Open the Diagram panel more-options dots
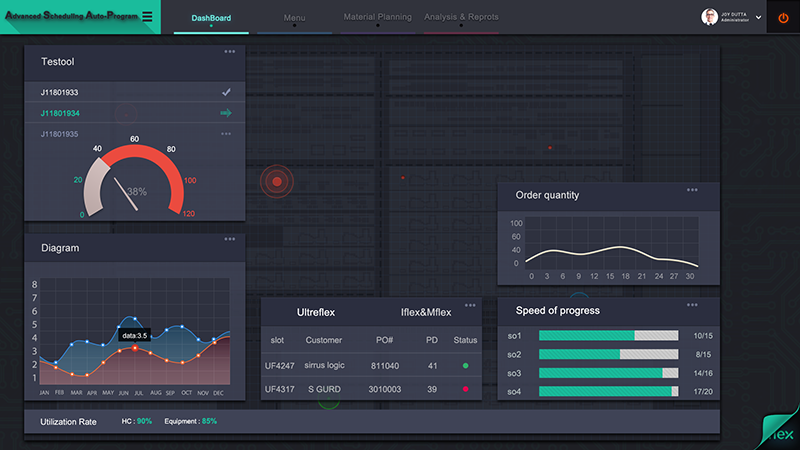This screenshot has height=450, width=800. tap(230, 239)
